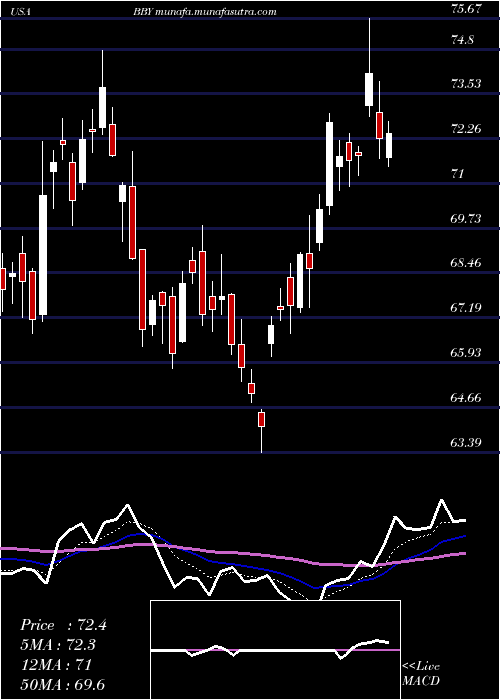This screenshot has width=500, height=700.
Task: Click the 5MA : 72.3 readout
Action: point(58,645)
